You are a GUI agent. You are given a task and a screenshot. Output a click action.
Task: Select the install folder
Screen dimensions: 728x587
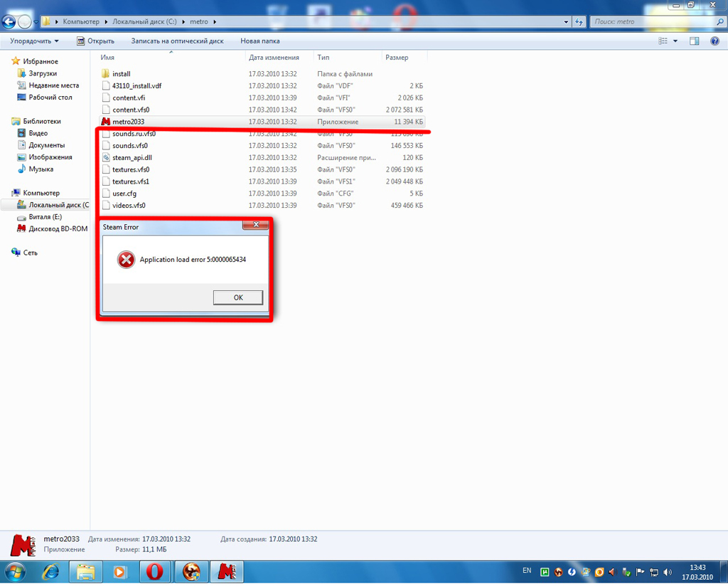pos(262,74)
